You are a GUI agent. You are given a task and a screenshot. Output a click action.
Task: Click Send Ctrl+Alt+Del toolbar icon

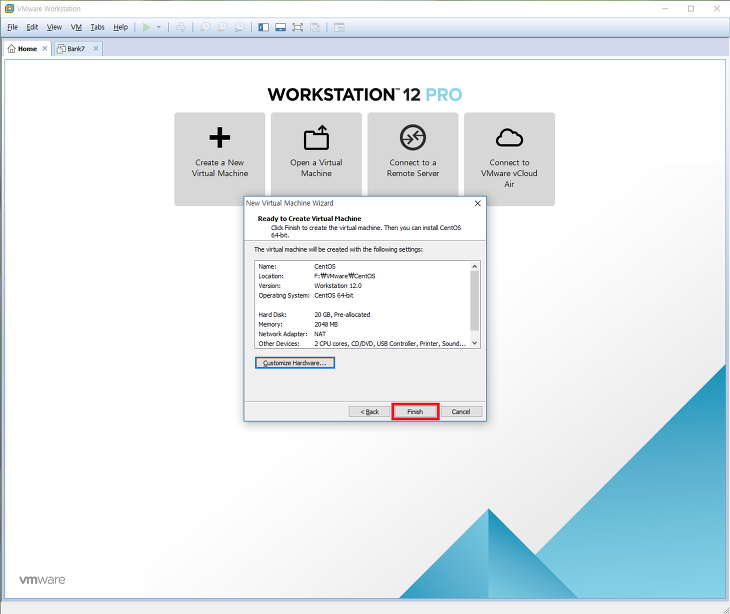pos(181,27)
